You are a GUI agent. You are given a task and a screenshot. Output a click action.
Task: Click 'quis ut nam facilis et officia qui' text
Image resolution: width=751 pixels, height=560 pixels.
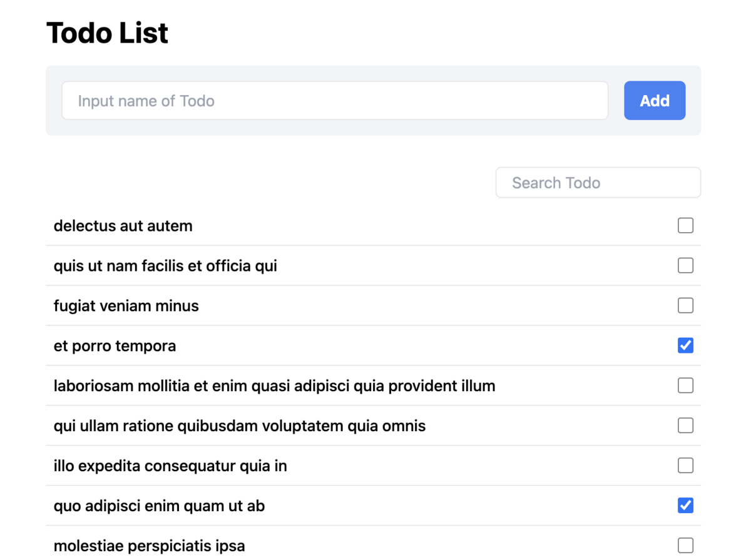click(x=165, y=266)
